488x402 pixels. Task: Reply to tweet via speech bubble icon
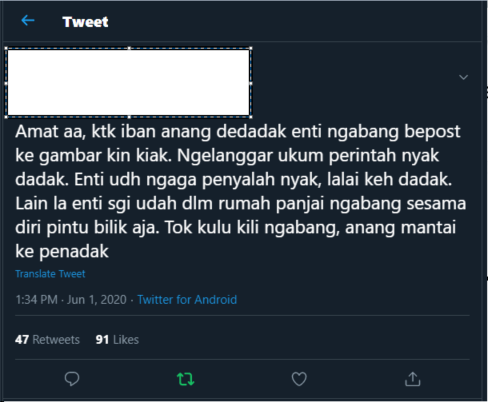coord(72,379)
